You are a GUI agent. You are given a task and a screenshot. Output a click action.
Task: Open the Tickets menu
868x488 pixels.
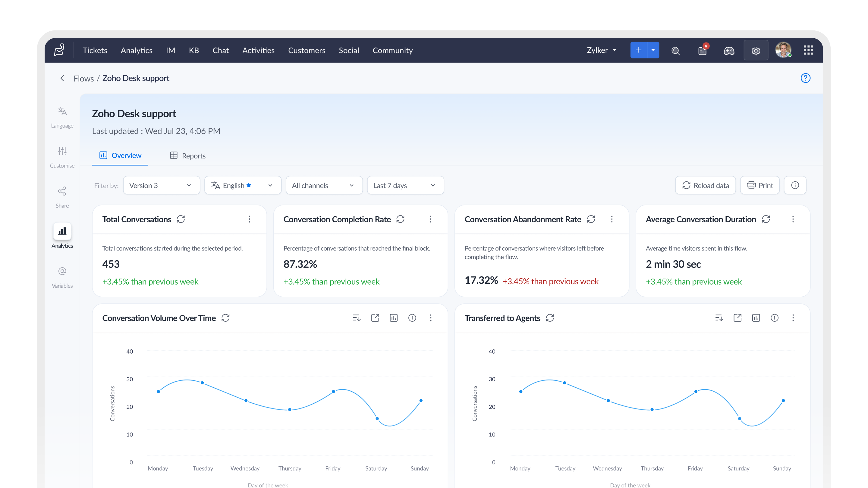click(x=95, y=50)
